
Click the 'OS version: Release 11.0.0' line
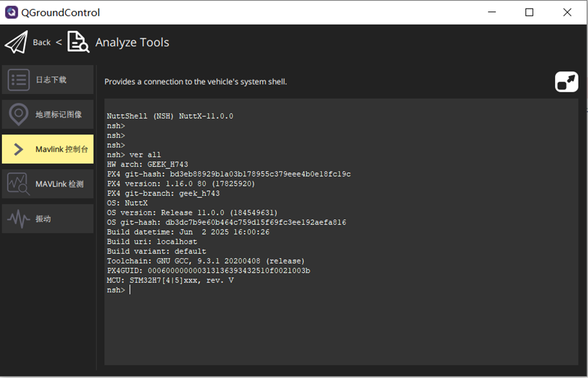click(192, 213)
